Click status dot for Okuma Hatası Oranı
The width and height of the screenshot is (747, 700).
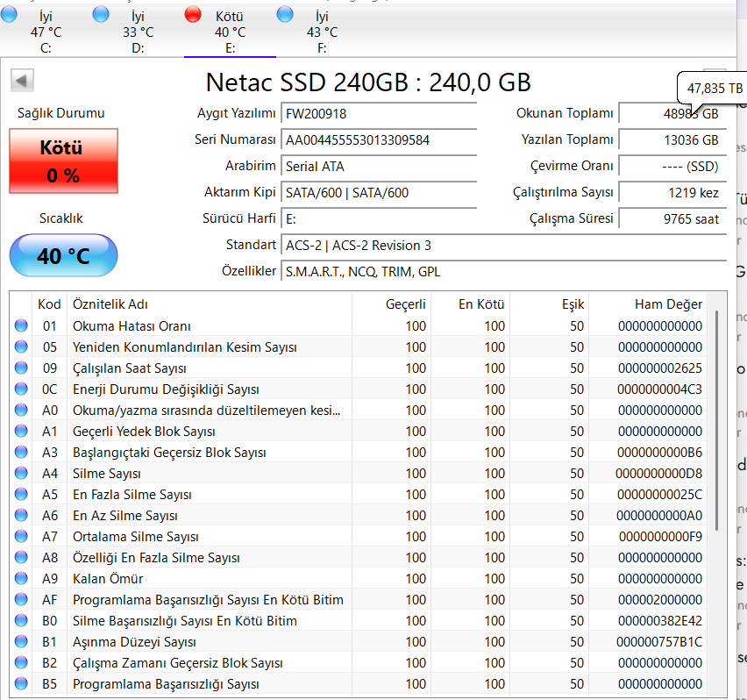pyautogui.click(x=21, y=325)
